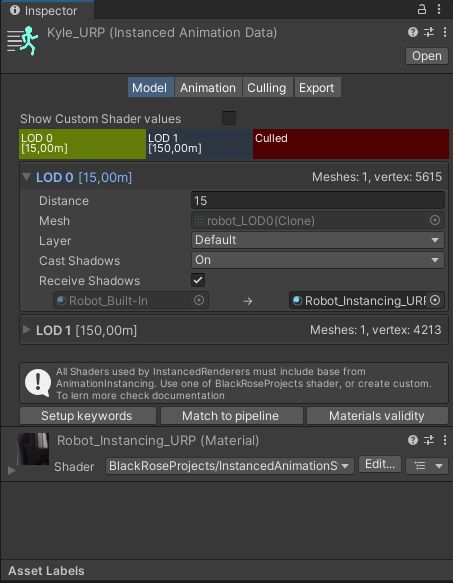
Task: Click the Inspector lock icon
Action: (421, 9)
